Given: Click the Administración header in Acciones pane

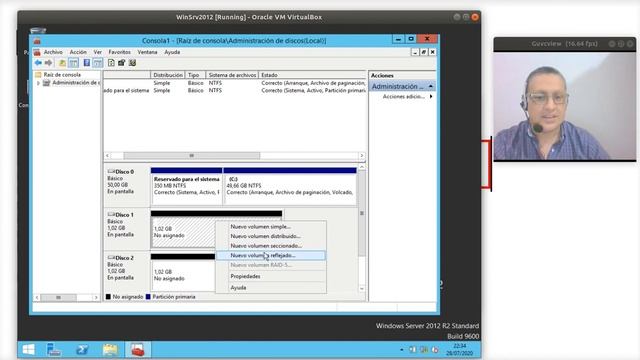Looking at the screenshot, I should pyautogui.click(x=402, y=87).
